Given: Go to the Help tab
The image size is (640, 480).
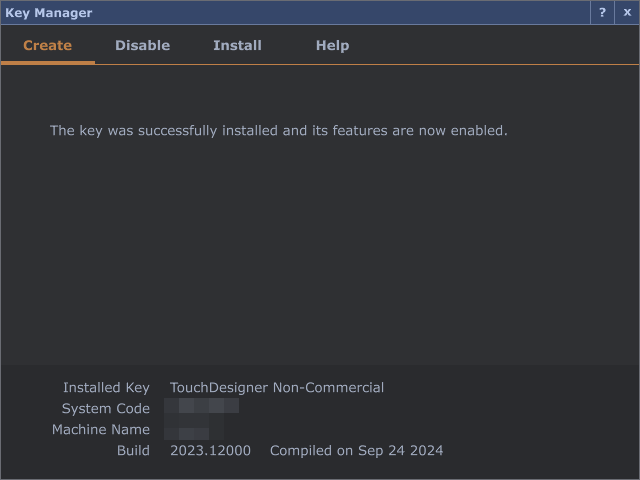Looking at the screenshot, I should (x=332, y=46).
